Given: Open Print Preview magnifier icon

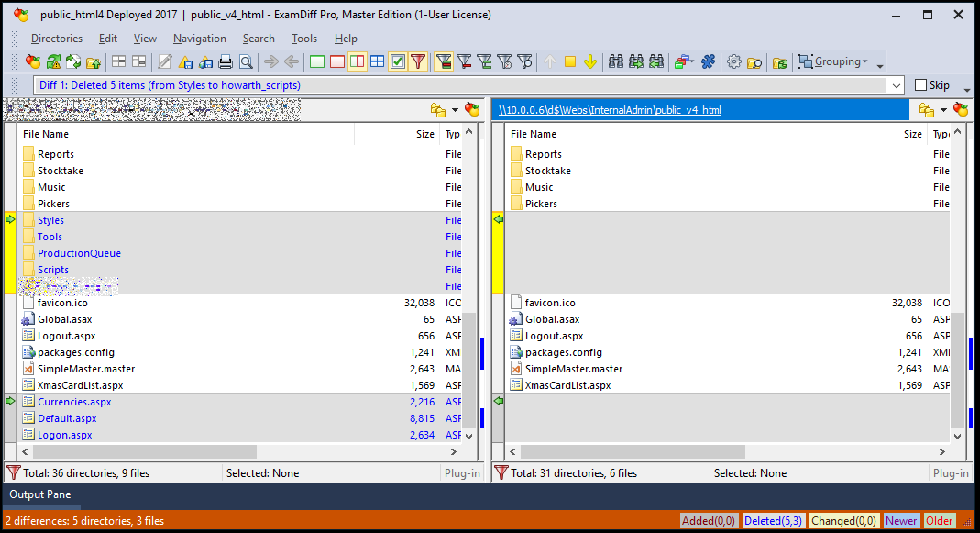Looking at the screenshot, I should (x=247, y=61).
